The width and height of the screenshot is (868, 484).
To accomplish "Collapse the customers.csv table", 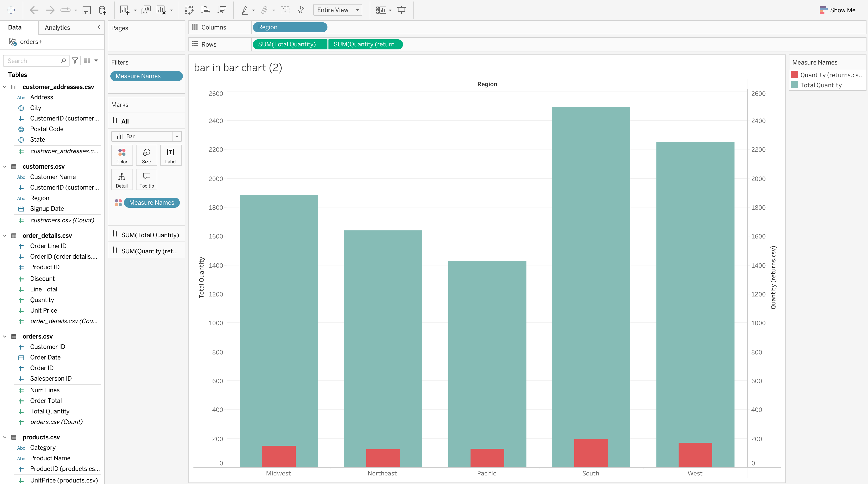I will (5, 167).
